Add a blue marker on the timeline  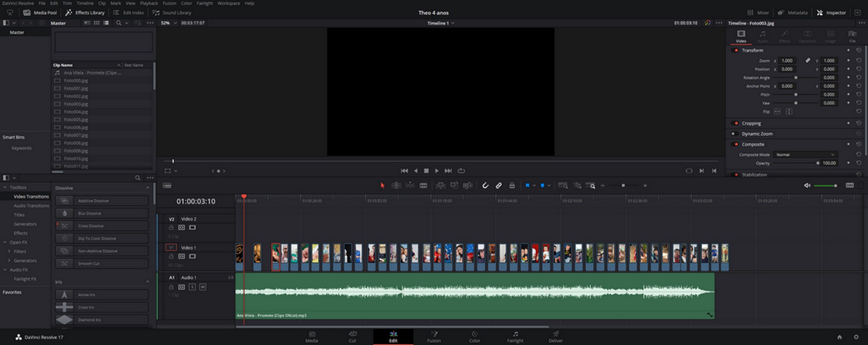click(x=542, y=186)
